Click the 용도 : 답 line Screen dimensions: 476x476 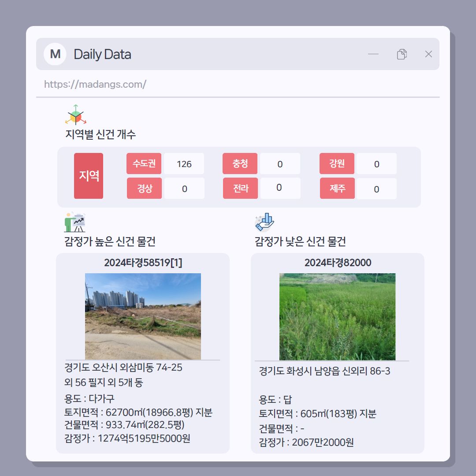pyautogui.click(x=275, y=399)
